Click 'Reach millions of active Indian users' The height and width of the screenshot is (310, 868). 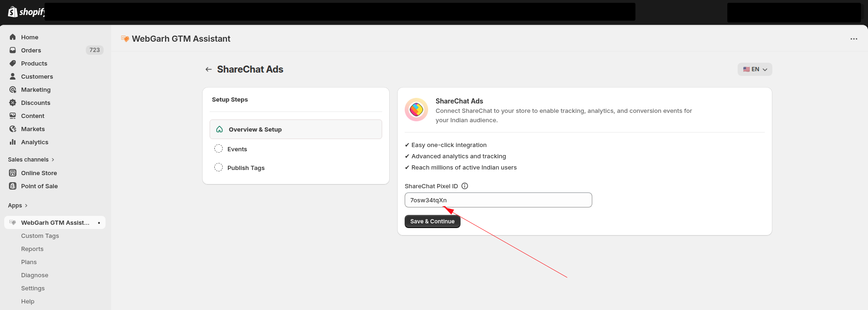click(464, 168)
